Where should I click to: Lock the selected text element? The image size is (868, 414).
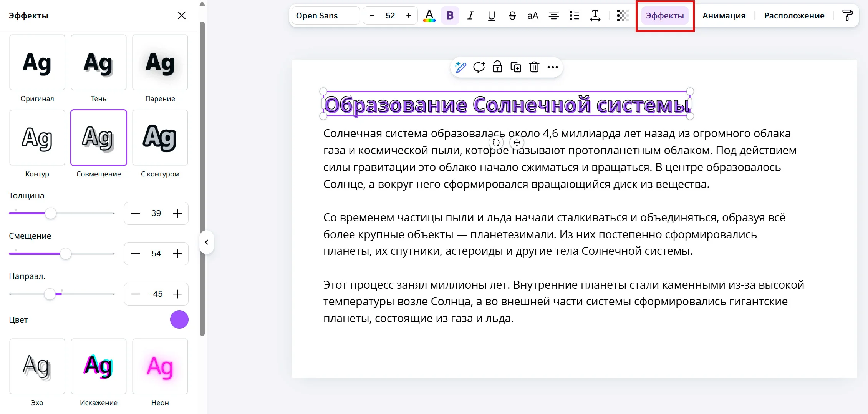497,67
